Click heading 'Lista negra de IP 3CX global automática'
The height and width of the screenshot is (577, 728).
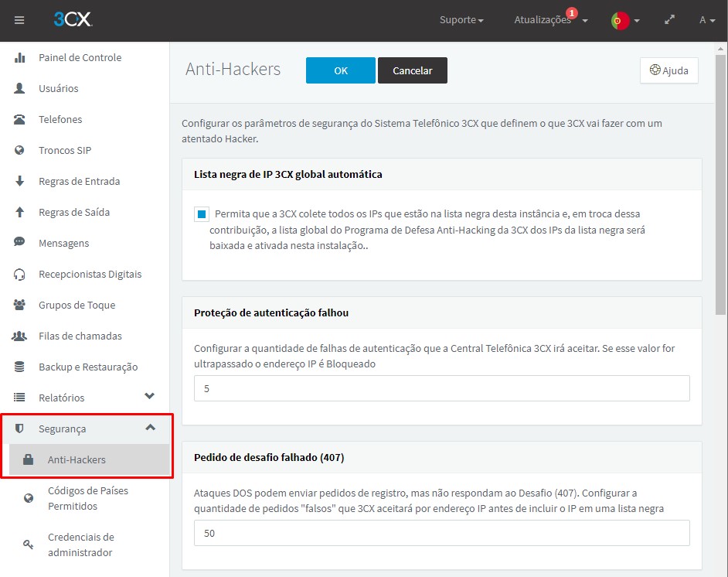[x=287, y=174]
